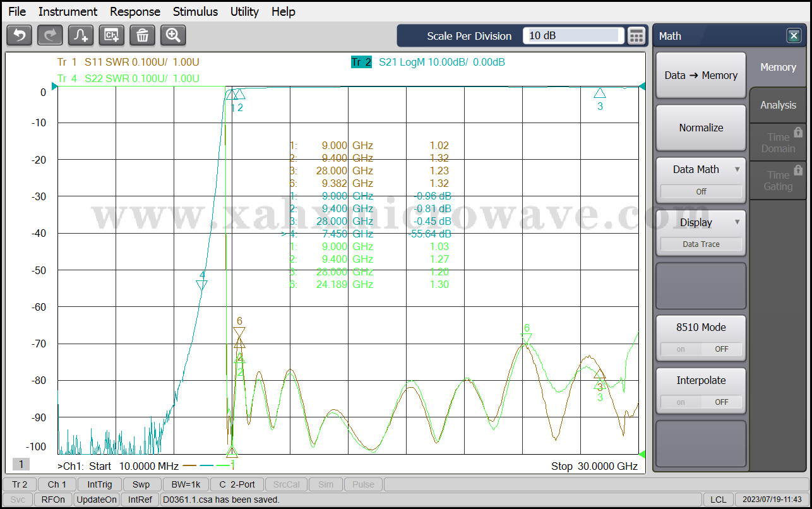This screenshot has height=509, width=812.
Task: Click the Redo arrow icon
Action: pos(50,35)
